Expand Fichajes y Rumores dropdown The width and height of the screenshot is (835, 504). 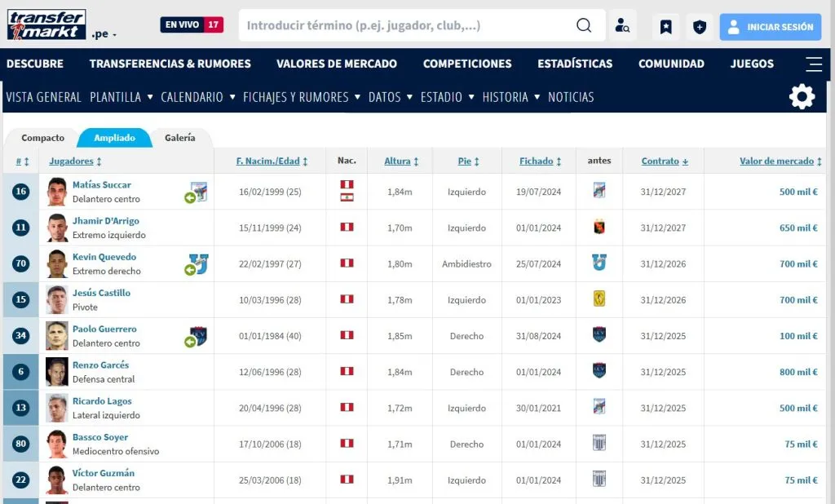coord(301,97)
